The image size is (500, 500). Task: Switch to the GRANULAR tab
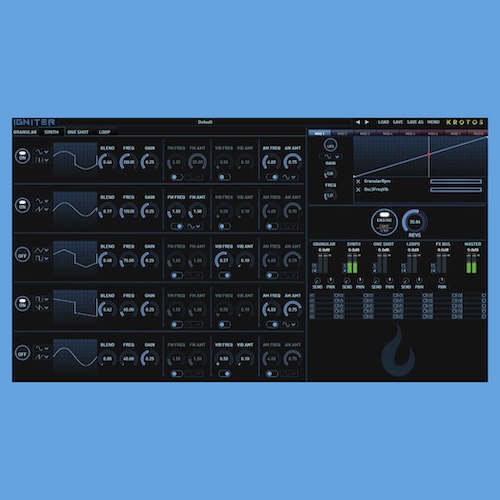25,132
